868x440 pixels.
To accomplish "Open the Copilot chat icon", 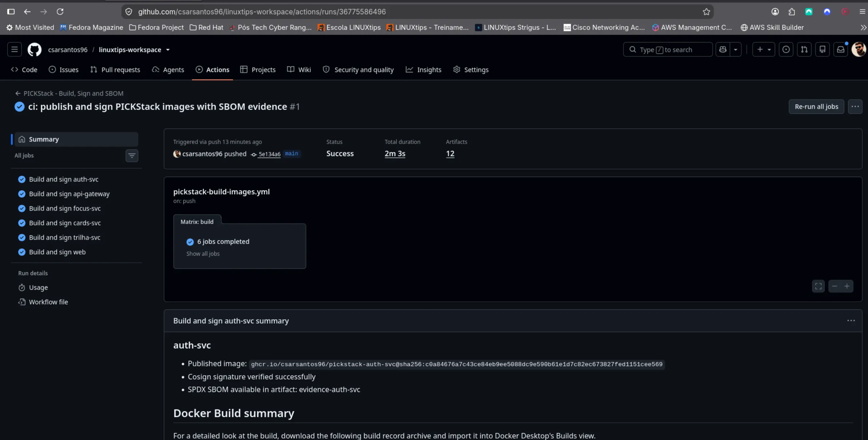I will pyautogui.click(x=723, y=49).
